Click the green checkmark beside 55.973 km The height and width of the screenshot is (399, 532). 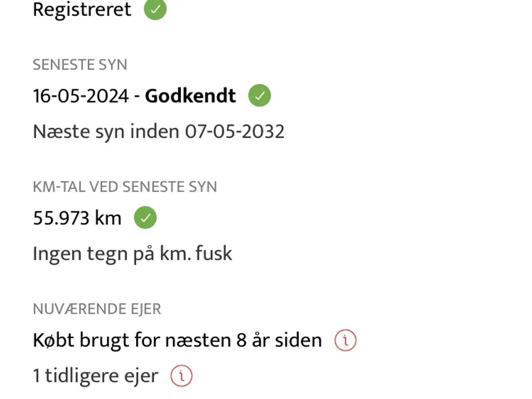tap(145, 218)
